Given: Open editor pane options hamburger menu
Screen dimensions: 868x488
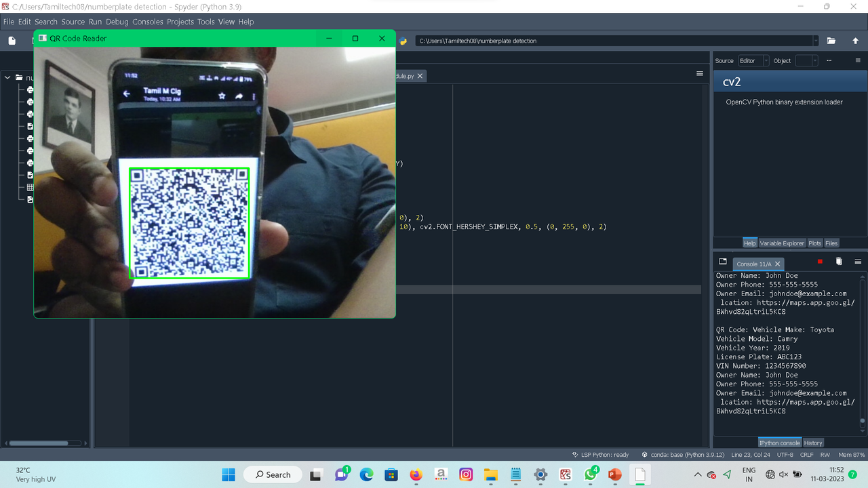Looking at the screenshot, I should coord(700,74).
